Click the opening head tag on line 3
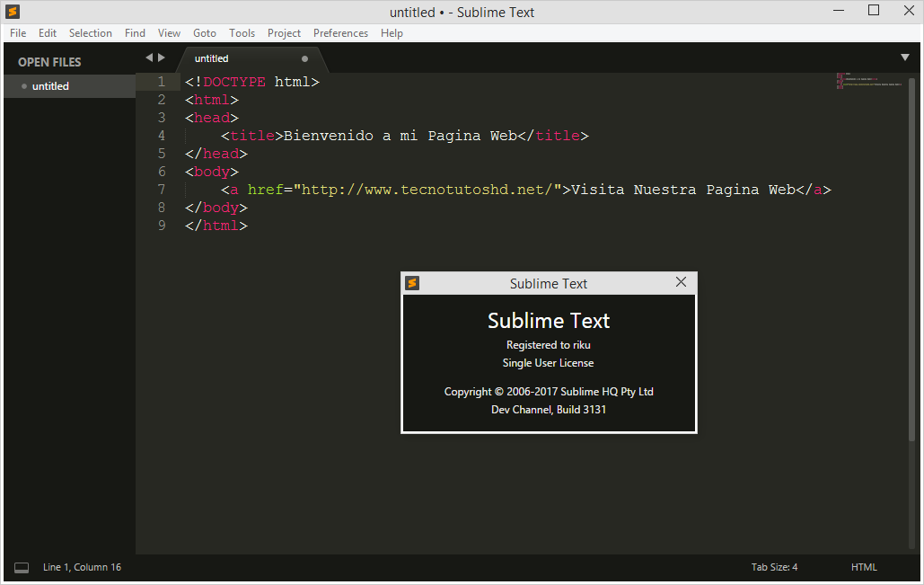The width and height of the screenshot is (924, 585). pos(212,118)
